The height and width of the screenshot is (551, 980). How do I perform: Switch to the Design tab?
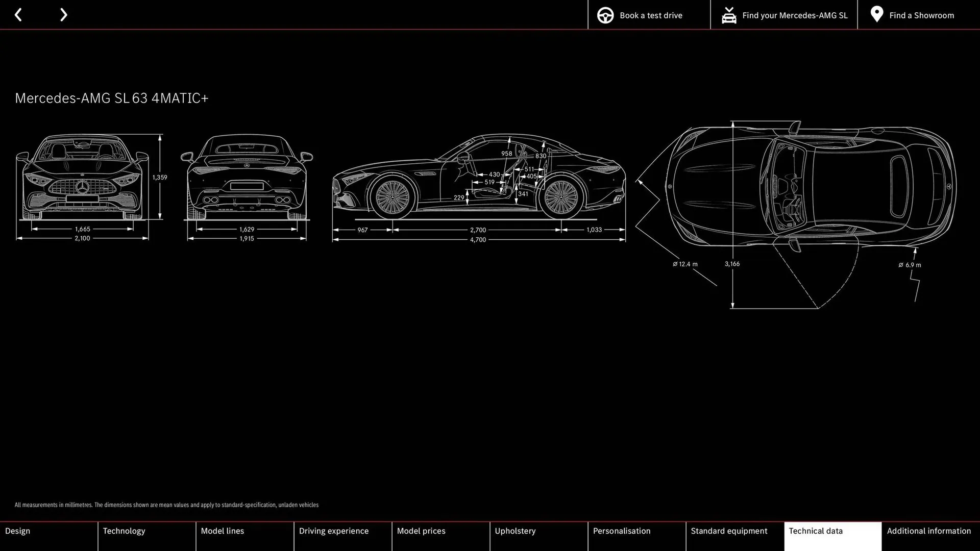tap(48, 536)
